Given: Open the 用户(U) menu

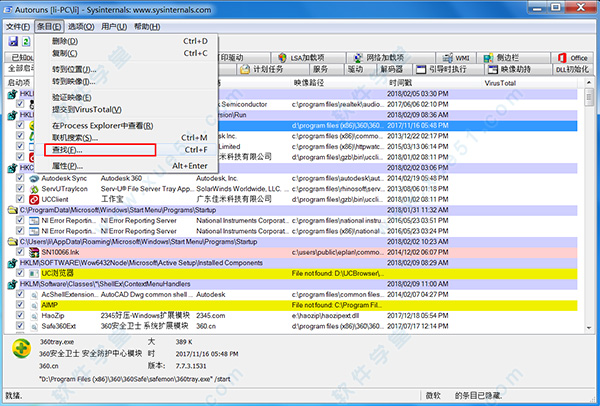Looking at the screenshot, I should (114, 27).
